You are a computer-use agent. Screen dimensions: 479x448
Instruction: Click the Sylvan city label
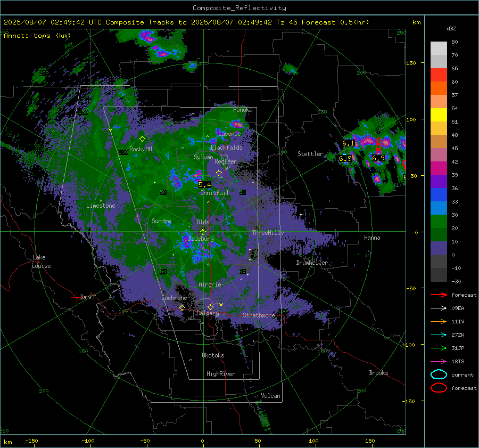[203, 157]
